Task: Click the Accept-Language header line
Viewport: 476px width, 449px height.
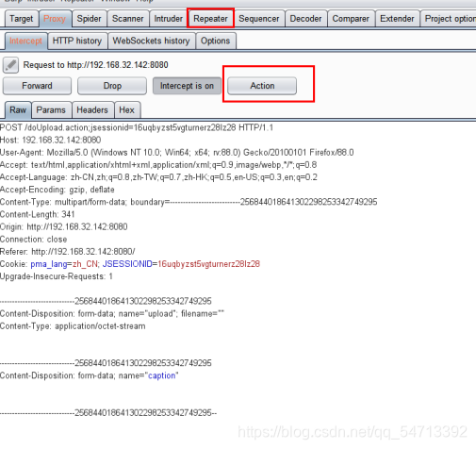Action: click(x=158, y=177)
